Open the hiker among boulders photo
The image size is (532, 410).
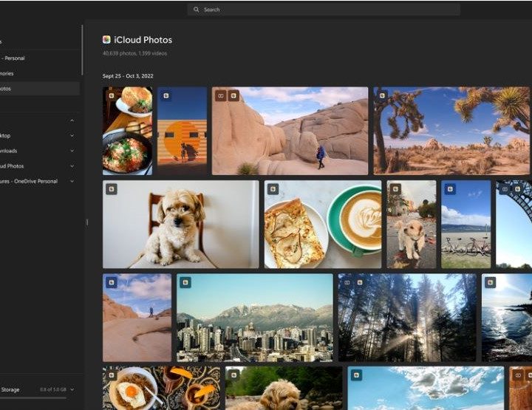[290, 131]
